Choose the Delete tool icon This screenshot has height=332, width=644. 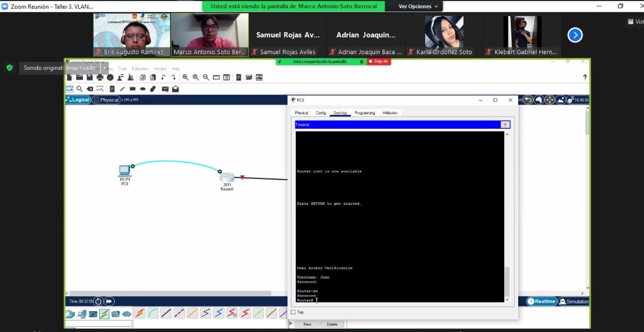(x=90, y=89)
